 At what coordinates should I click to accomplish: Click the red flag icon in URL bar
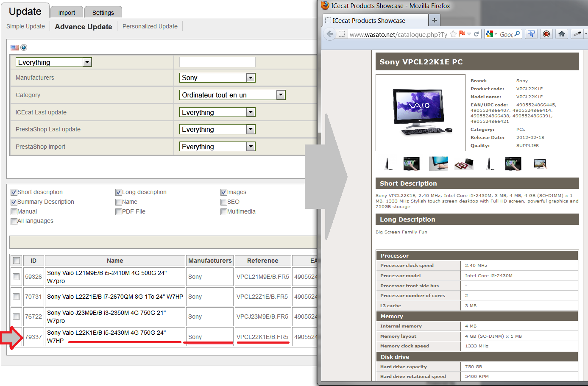462,34
